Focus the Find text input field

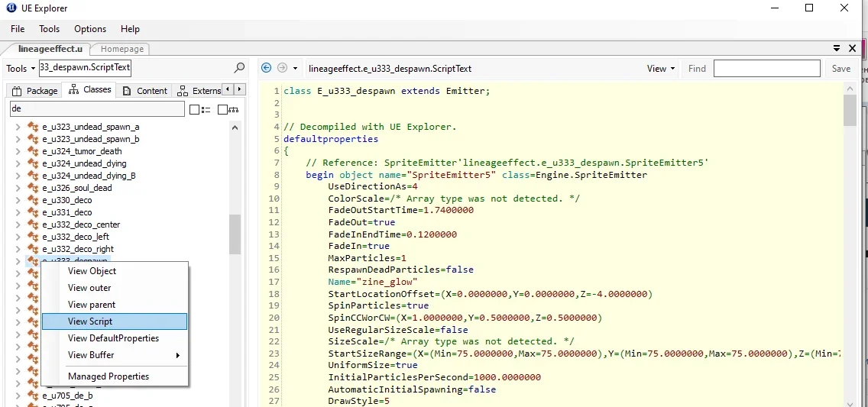[x=766, y=68]
